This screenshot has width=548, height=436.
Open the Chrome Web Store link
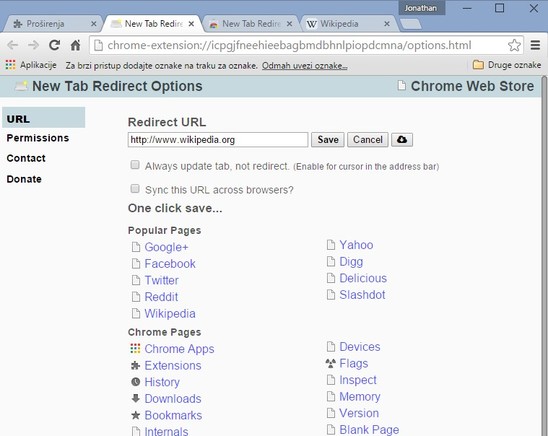pos(472,86)
